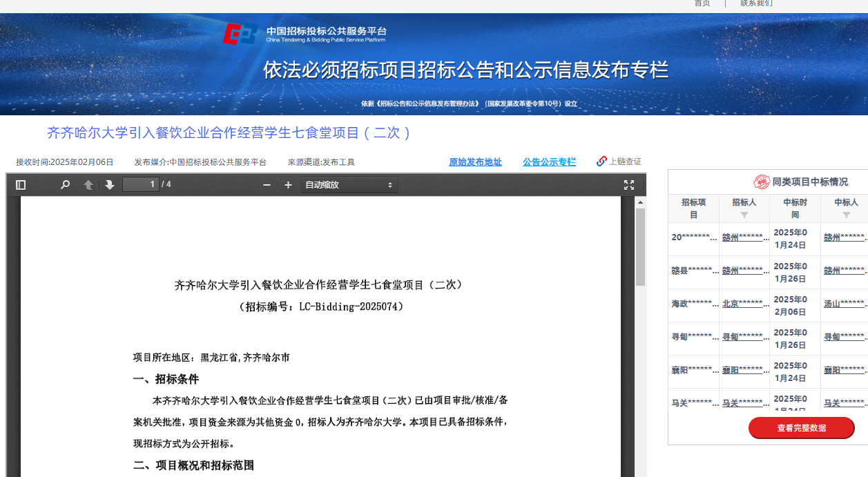Click the 查看完整数据 button
868x477 pixels.
801,428
